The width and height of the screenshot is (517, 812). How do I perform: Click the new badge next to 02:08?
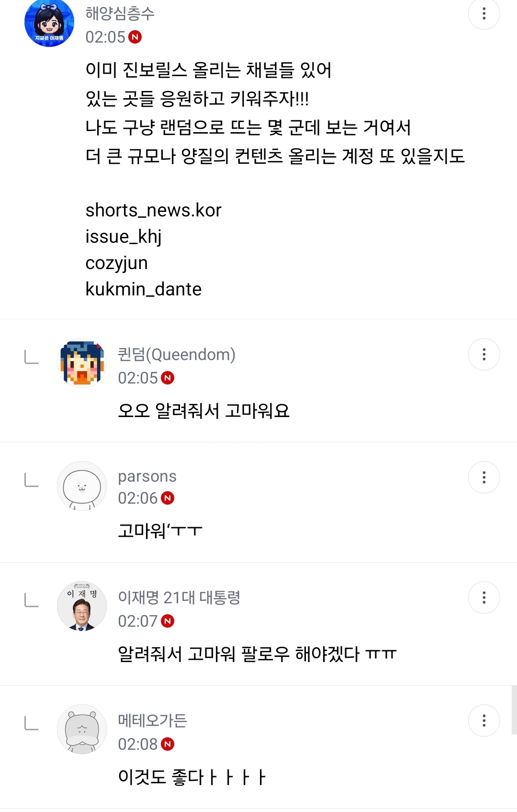tap(168, 744)
